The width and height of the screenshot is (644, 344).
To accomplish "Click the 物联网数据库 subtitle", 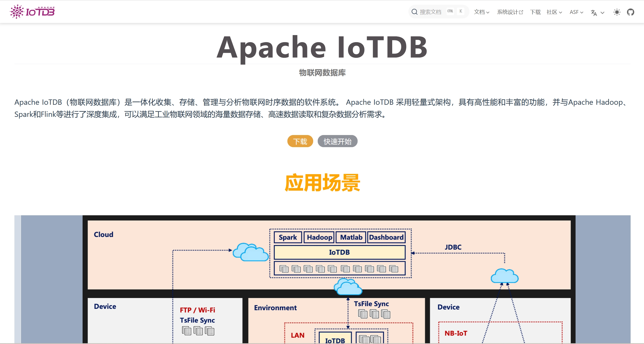I will [x=322, y=73].
